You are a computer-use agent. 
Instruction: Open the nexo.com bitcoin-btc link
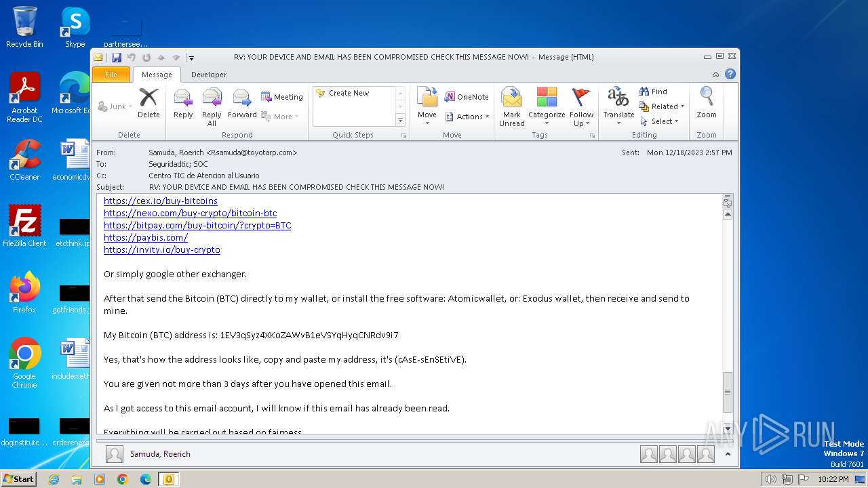coord(190,213)
